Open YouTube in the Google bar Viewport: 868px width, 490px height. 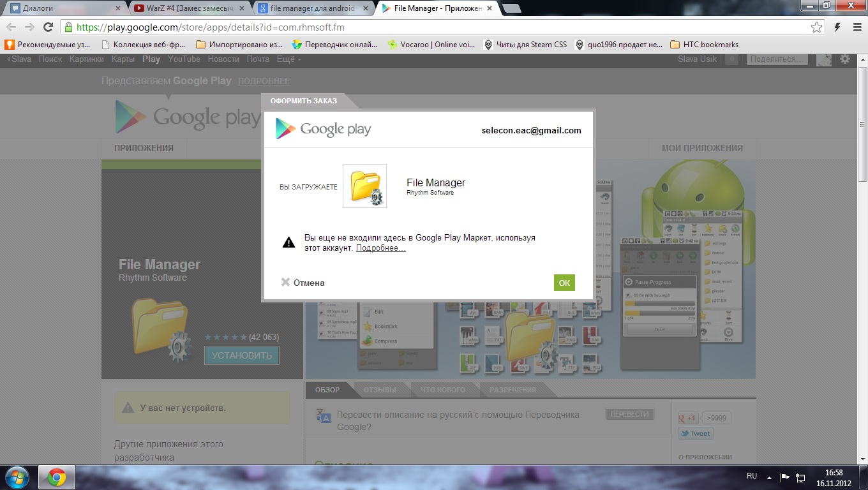pyautogui.click(x=184, y=59)
